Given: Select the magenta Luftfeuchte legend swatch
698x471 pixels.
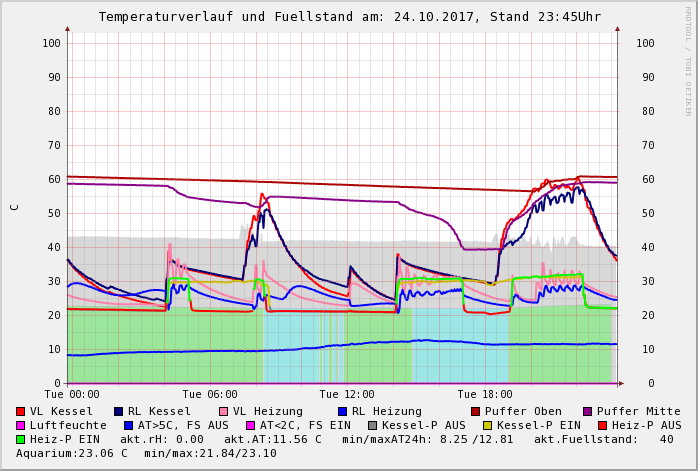Looking at the screenshot, I should pyautogui.click(x=21, y=425).
